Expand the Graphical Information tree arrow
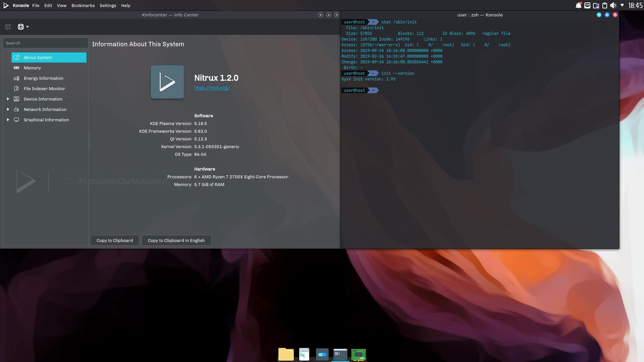The height and width of the screenshot is (362, 644). (x=8, y=120)
